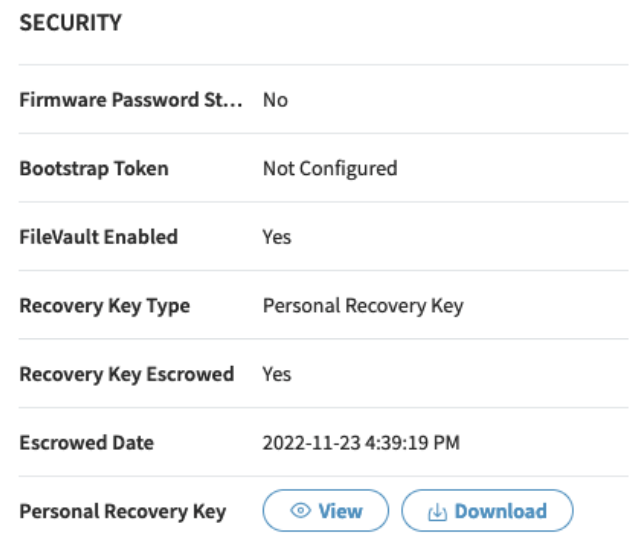
Task: Click the Recovery Key Escrowed Yes value
Action: [277, 374]
